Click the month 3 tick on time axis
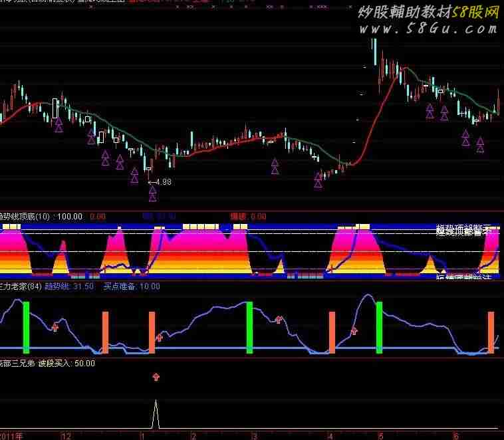Image resolution: width=504 pixels, height=440 pixels. click(x=253, y=435)
